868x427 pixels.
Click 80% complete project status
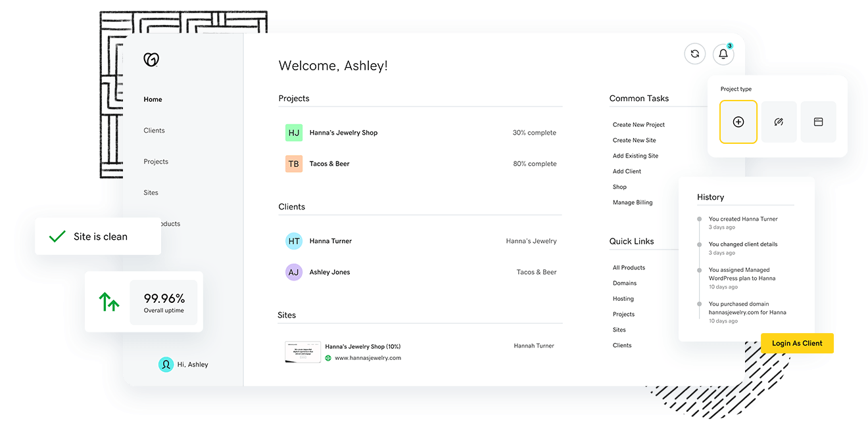click(535, 164)
